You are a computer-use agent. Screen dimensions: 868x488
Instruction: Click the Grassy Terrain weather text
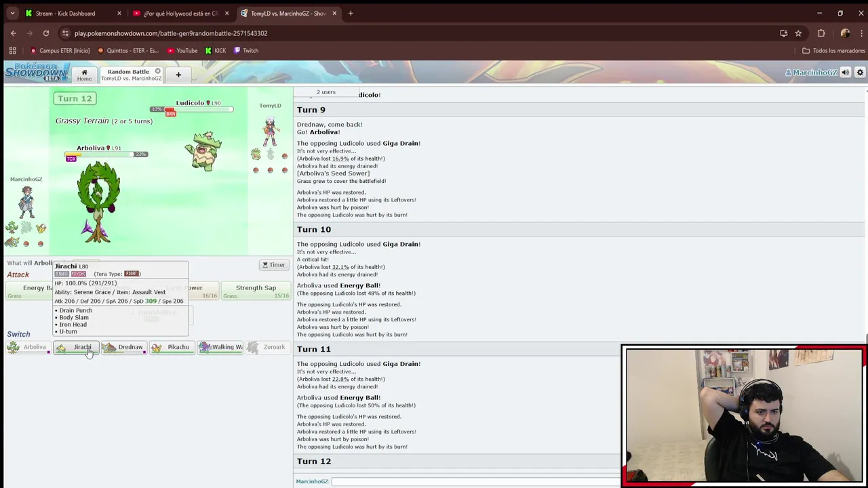(x=104, y=121)
